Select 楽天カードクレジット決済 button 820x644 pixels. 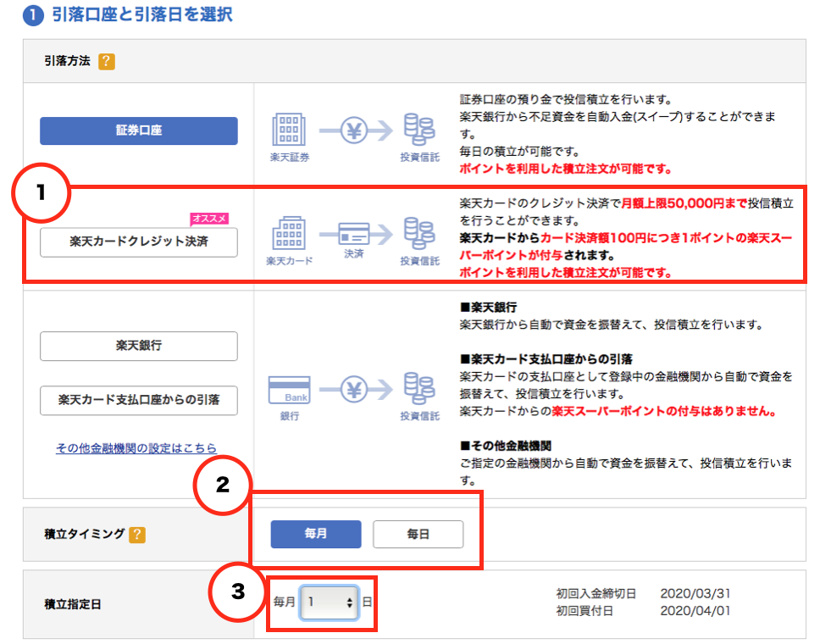coord(139,241)
